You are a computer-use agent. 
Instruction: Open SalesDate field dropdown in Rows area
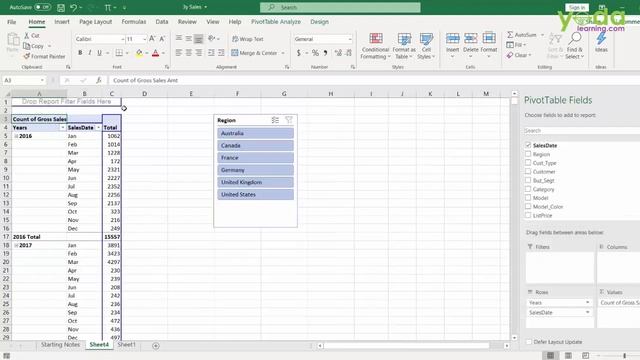point(587,312)
